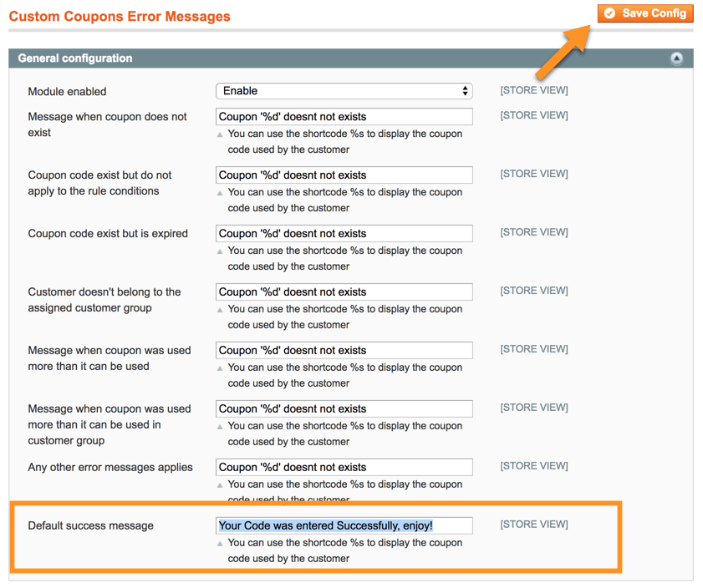
Task: Click the 'Module enabled' label
Action: [67, 92]
